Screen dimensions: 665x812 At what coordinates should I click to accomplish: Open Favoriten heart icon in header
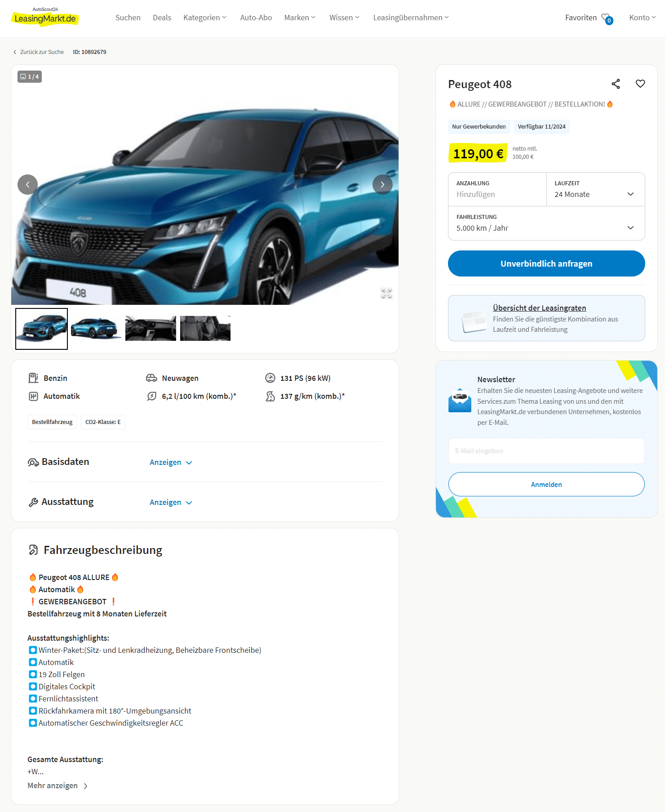click(607, 18)
